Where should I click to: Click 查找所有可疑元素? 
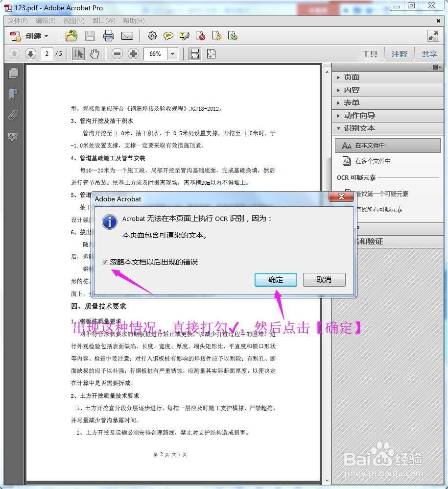click(x=379, y=210)
